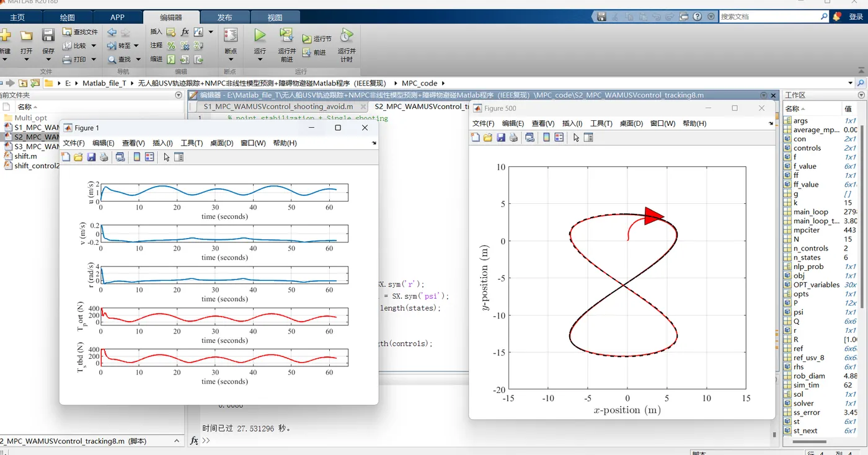
Task: Click the fx insert function icon
Action: pos(185,32)
